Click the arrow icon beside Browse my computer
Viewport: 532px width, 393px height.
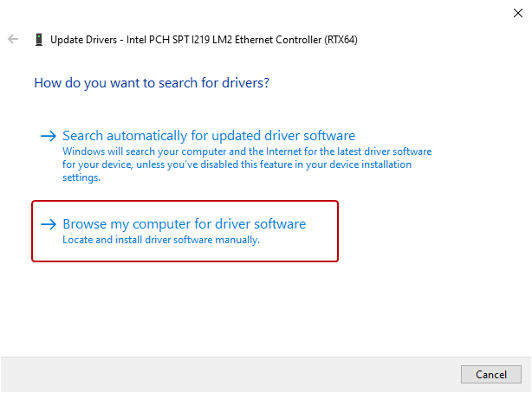49,224
